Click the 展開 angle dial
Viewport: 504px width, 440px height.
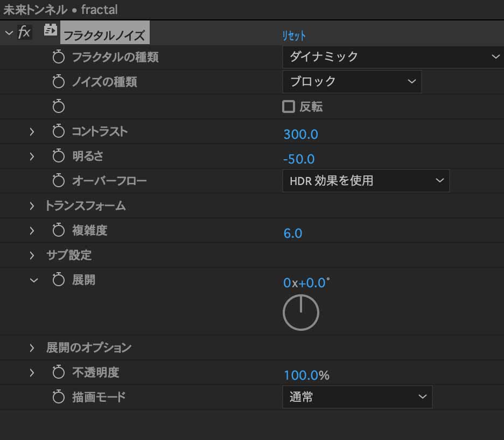301,313
